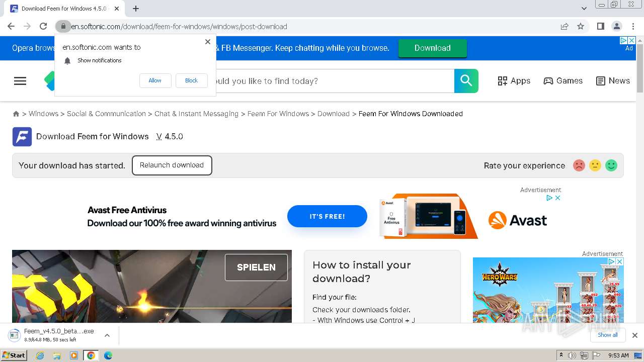Screen dimensions: 644x362
Task: Close the Hero Wars ad
Action: coord(620,261)
